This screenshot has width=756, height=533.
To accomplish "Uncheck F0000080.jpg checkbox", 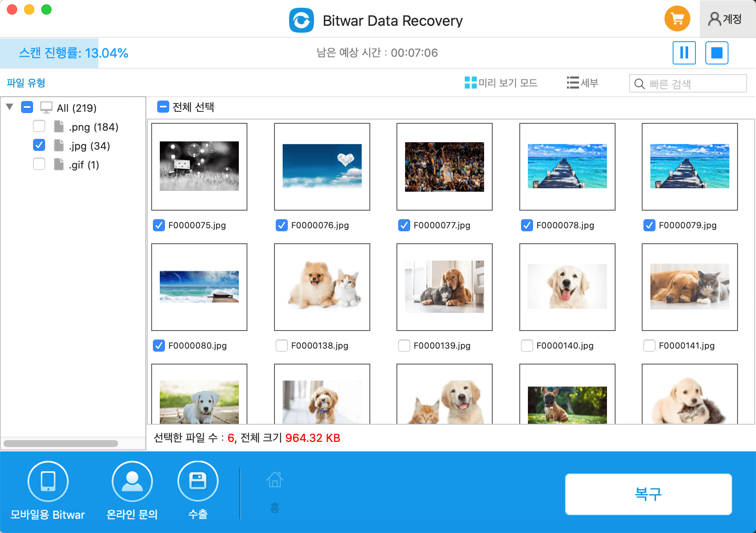I will [159, 346].
